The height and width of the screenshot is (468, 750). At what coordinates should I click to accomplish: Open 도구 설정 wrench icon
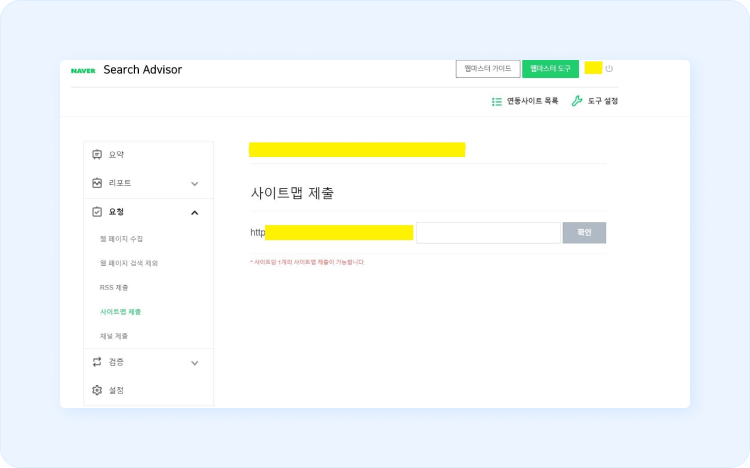pos(577,101)
